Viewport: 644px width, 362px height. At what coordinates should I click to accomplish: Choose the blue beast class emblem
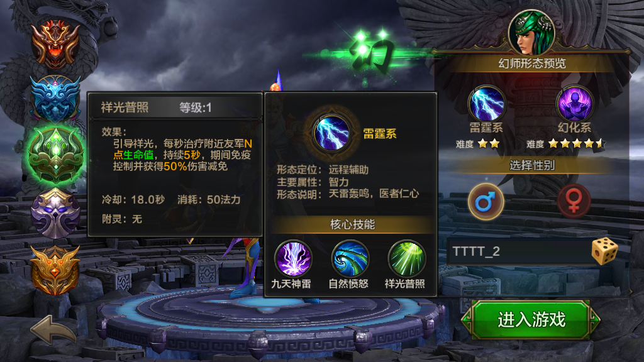(x=55, y=99)
